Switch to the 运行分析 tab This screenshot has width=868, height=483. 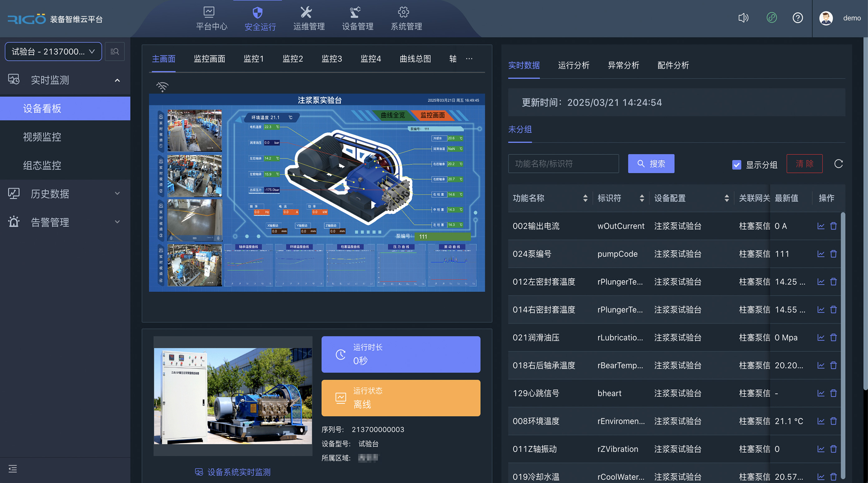pos(574,65)
